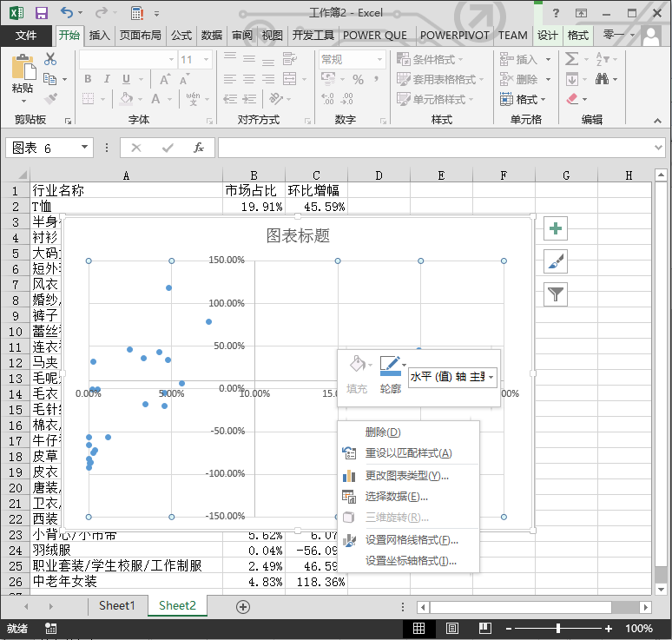Click the Paste clipboard icon
672x640 pixels.
[x=23, y=68]
